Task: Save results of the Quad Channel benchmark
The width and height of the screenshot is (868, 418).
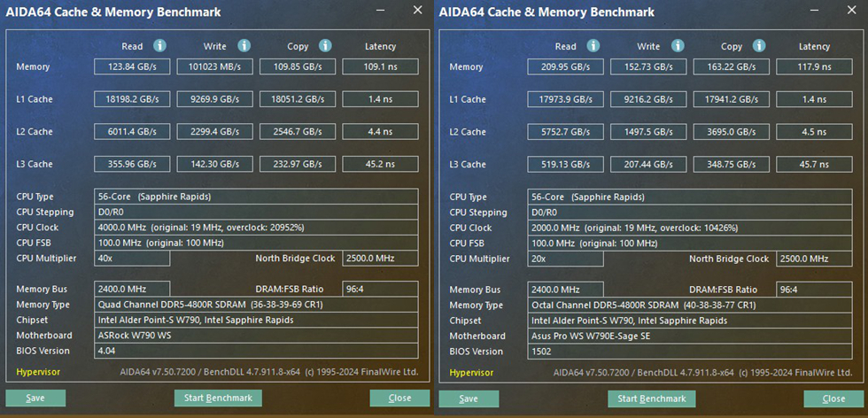Action: [x=35, y=398]
